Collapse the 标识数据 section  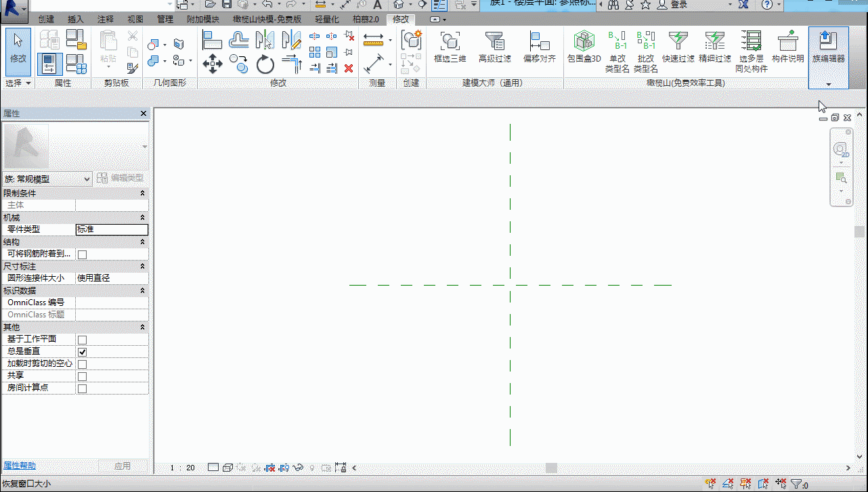tap(142, 291)
